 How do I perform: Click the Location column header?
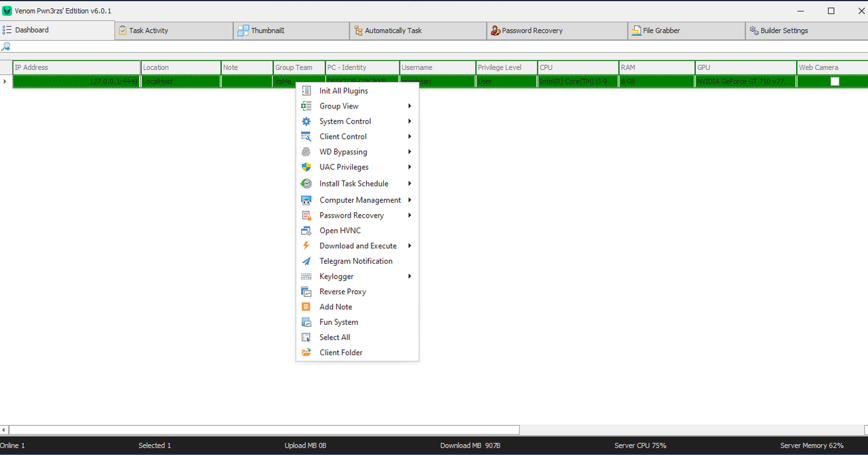click(181, 67)
